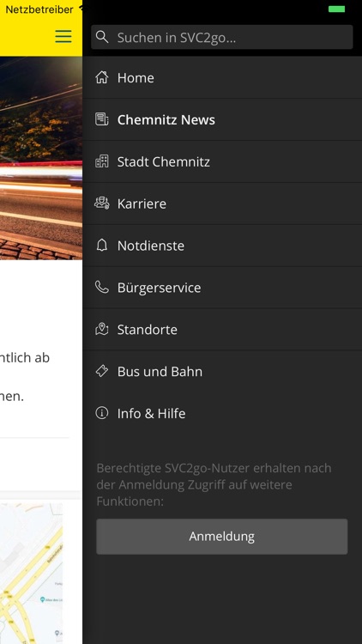Focus the Suchen in SVC2go search field

point(222,37)
